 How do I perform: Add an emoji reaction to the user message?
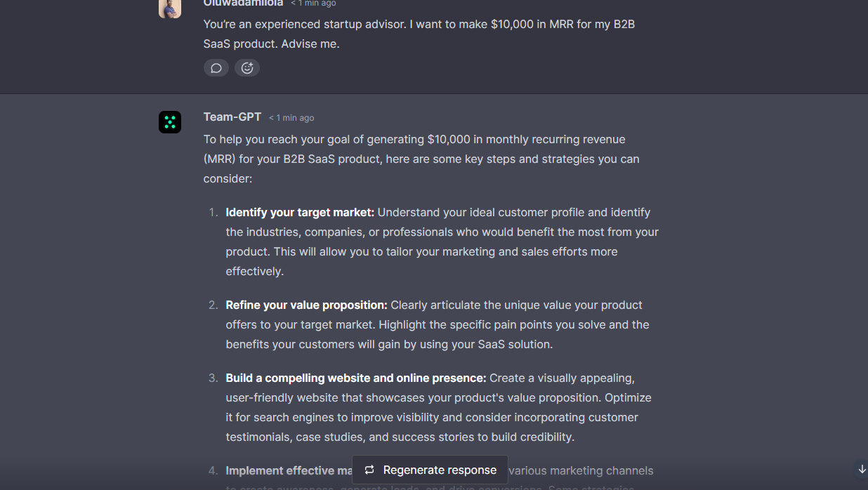coord(247,68)
